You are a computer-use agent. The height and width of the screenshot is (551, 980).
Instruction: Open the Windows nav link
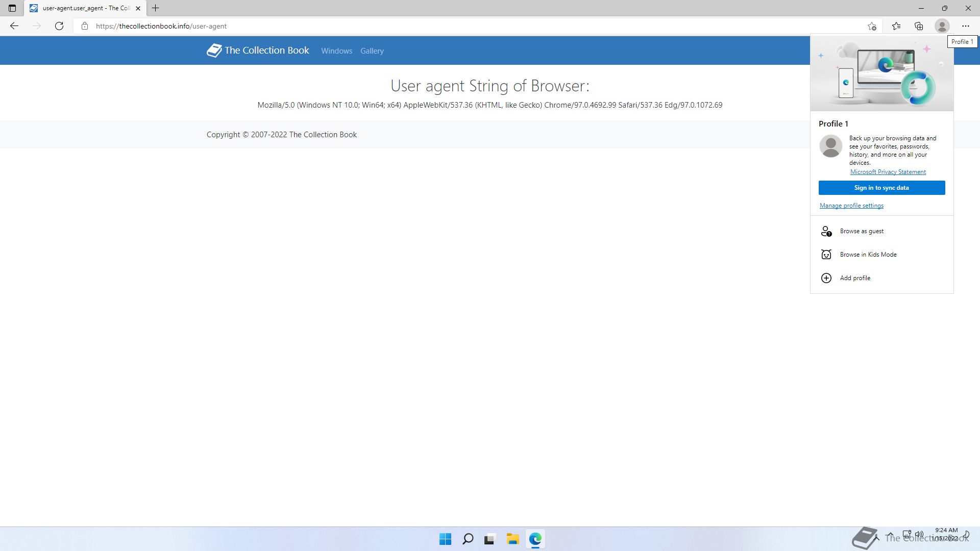click(336, 51)
